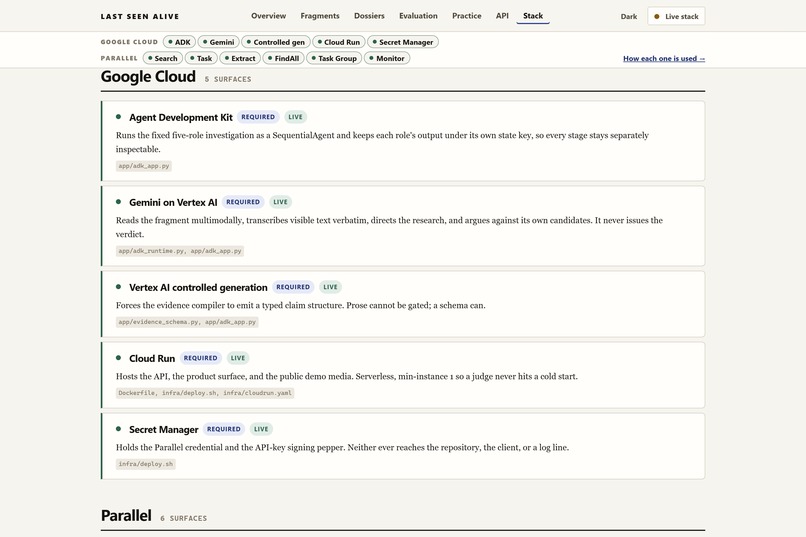The image size is (806, 537).
Task: Open the Dossiers nav item
Action: pos(369,16)
